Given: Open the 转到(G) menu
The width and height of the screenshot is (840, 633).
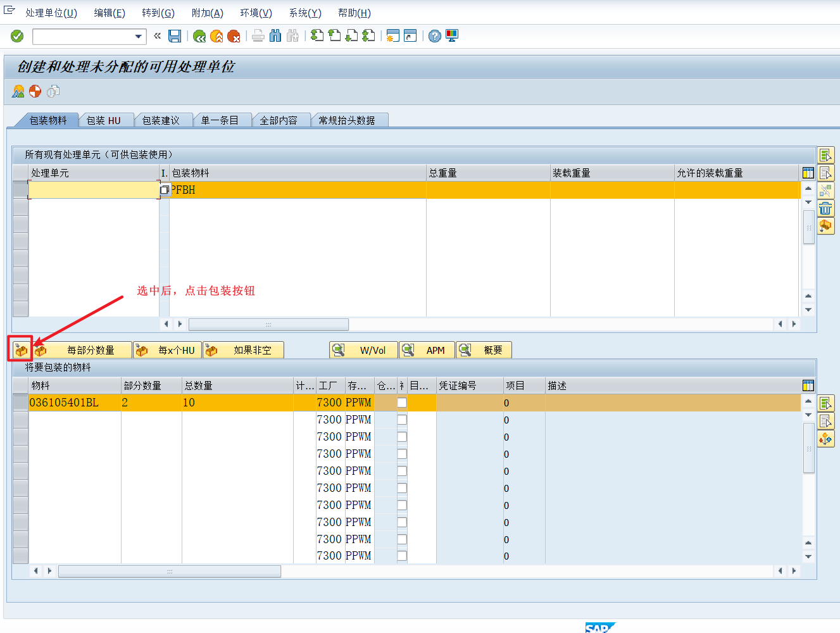Looking at the screenshot, I should coord(158,13).
